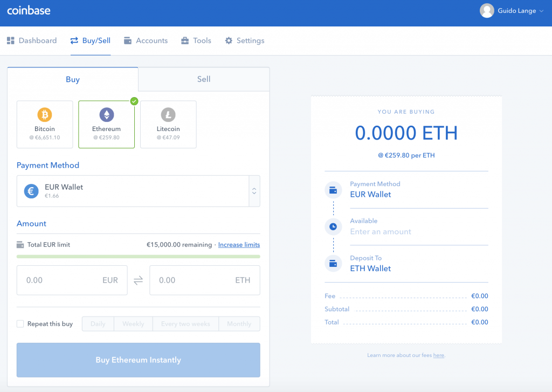Click the Fee amount €0.00
The image size is (552, 392).
coord(479,296)
